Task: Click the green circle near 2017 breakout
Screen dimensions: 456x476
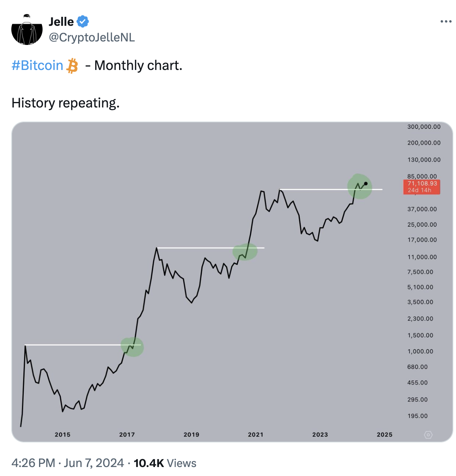Action: point(132,347)
